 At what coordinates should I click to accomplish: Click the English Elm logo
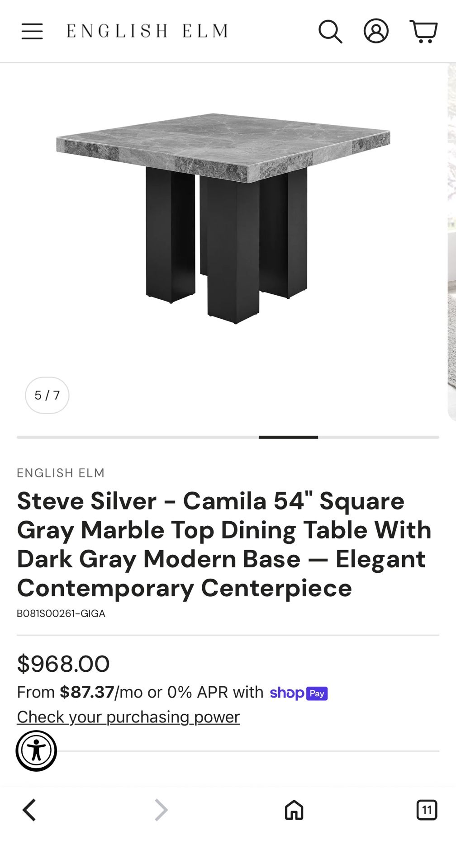pyautogui.click(x=147, y=31)
